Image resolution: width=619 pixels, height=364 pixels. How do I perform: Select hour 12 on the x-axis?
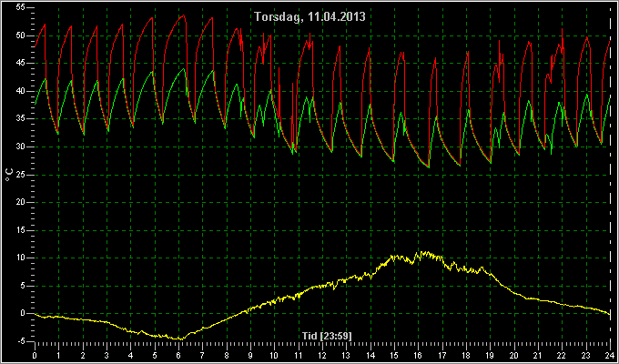322,355
